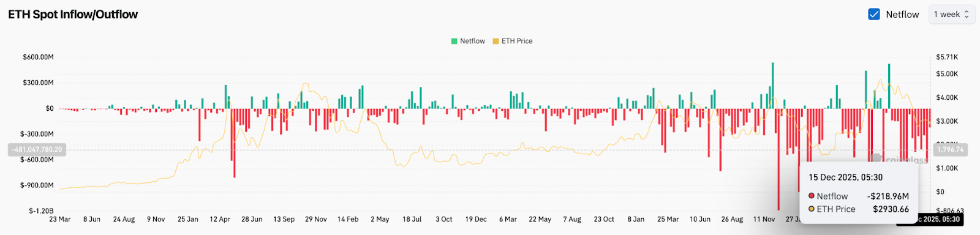Viewport: 980px width, 235px height.
Task: Click the 10 Jun x-axis date
Action: [700, 219]
